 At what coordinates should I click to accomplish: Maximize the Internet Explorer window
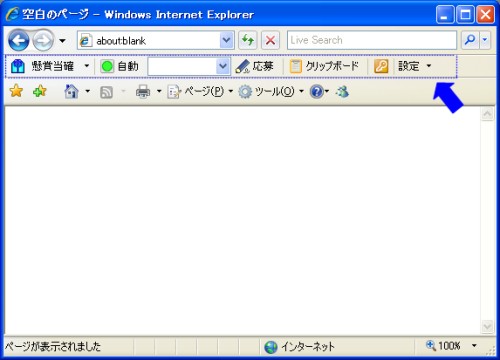pos(465,15)
